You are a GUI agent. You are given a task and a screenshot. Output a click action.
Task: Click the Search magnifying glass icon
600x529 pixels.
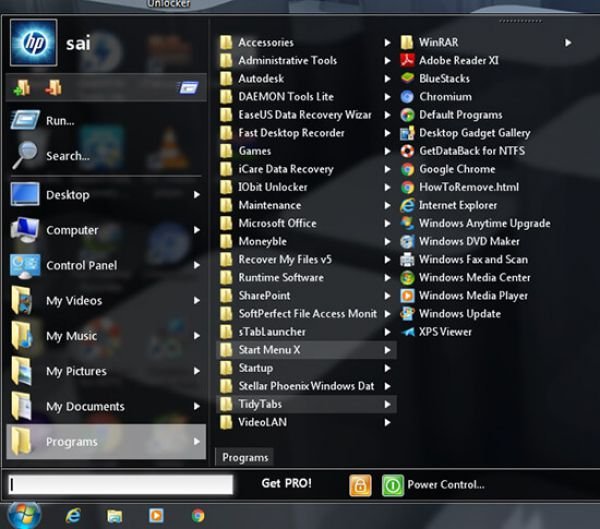click(25, 155)
